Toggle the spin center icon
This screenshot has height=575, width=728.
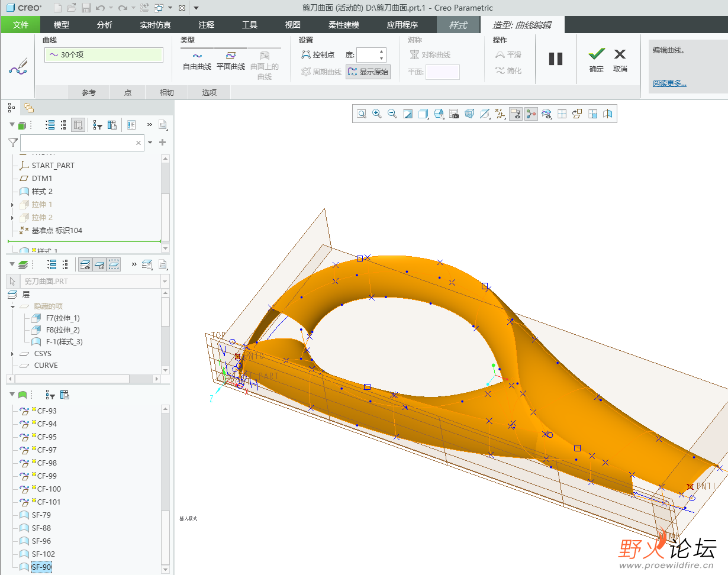pyautogui.click(x=531, y=114)
